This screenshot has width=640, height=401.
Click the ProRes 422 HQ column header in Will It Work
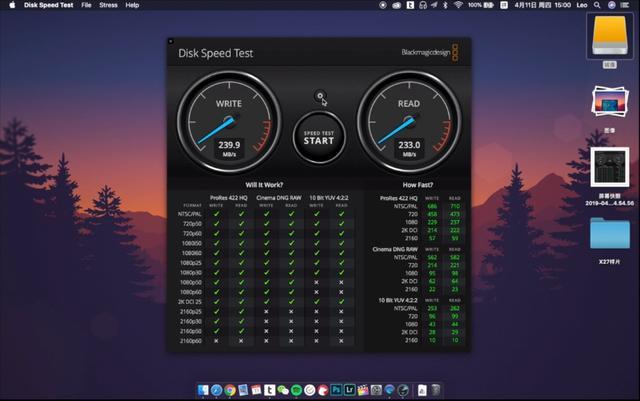pos(229,198)
